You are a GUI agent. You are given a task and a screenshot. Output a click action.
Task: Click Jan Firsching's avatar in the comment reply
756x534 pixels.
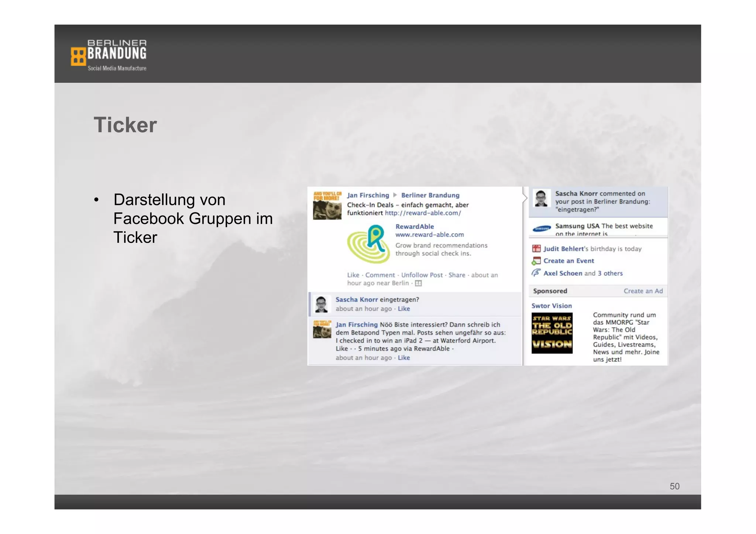click(x=322, y=329)
